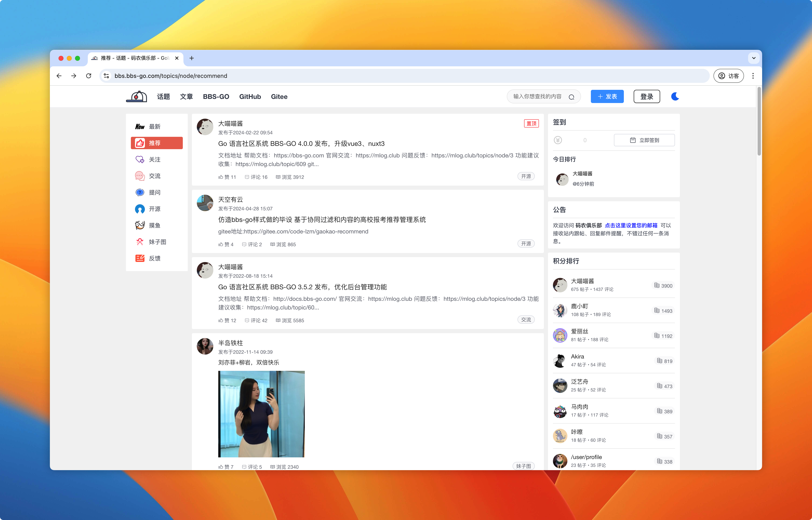Open the 反馈 feedback category icon

pyautogui.click(x=140, y=258)
